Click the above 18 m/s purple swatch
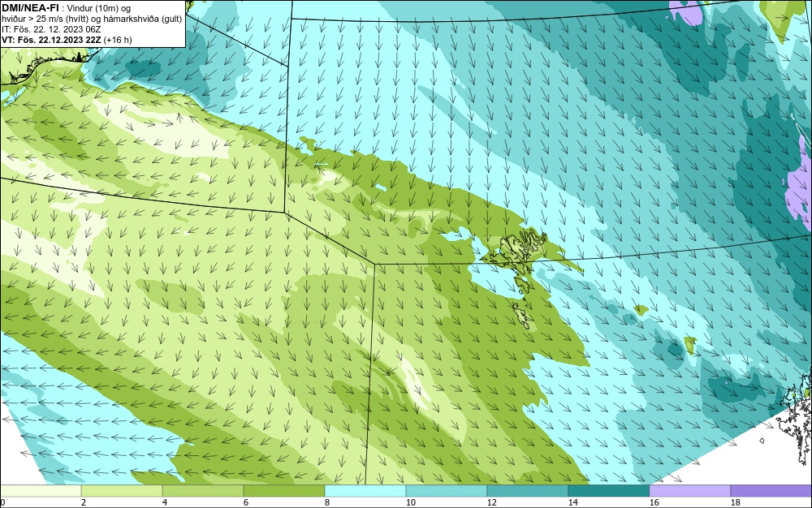 pyautogui.click(x=771, y=491)
